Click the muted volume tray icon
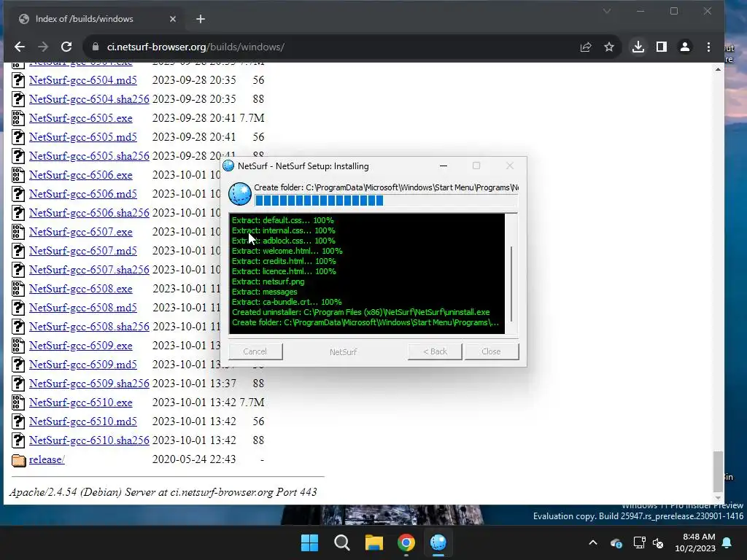Image resolution: width=747 pixels, height=560 pixels. [x=659, y=542]
